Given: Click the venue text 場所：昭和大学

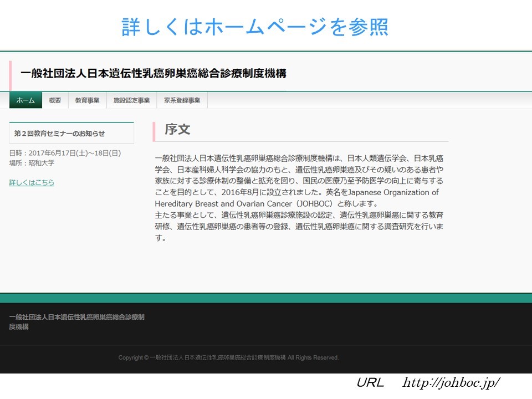Looking at the screenshot, I should pyautogui.click(x=32, y=163).
